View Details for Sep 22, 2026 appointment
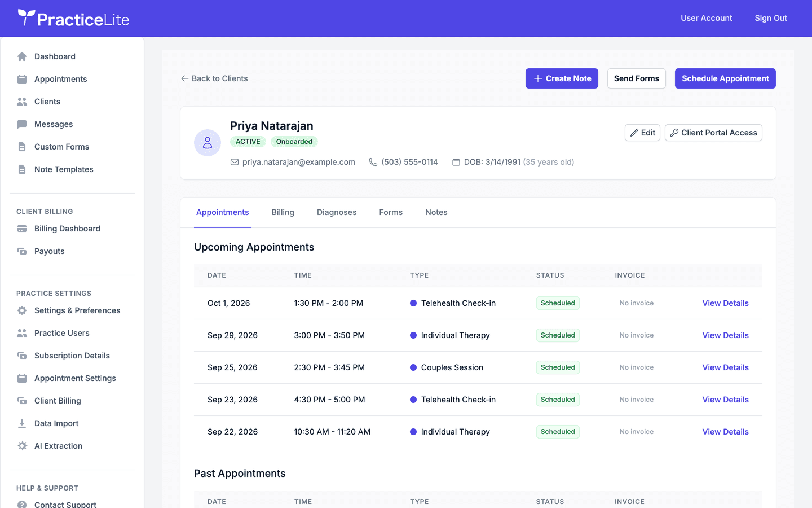The height and width of the screenshot is (508, 812). coord(725,432)
